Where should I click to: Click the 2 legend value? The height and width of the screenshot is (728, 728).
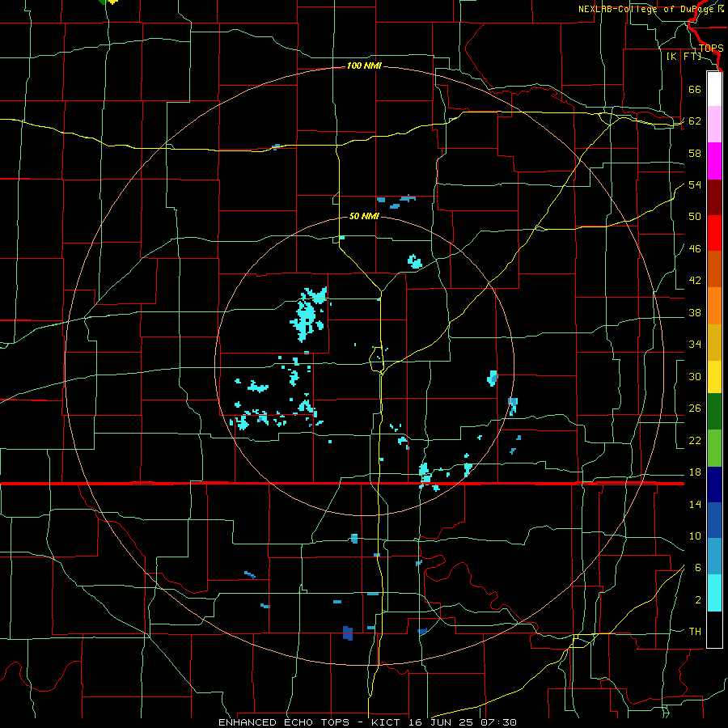(x=697, y=600)
